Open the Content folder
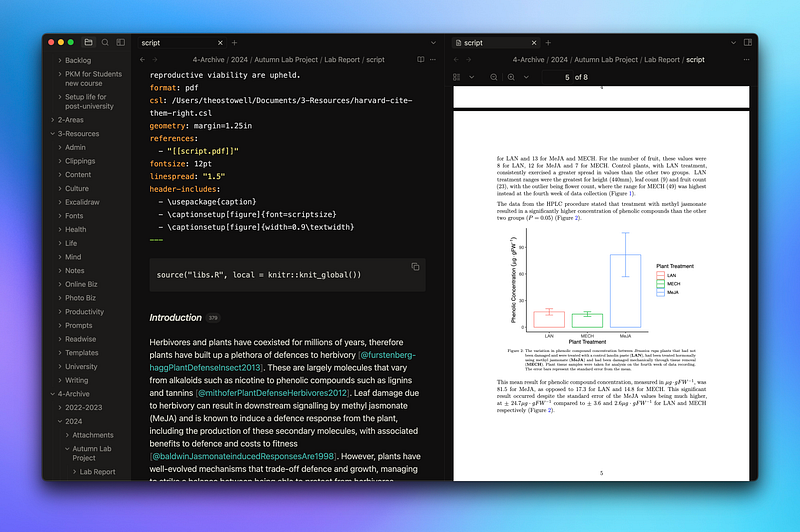800x532 pixels. 78,174
